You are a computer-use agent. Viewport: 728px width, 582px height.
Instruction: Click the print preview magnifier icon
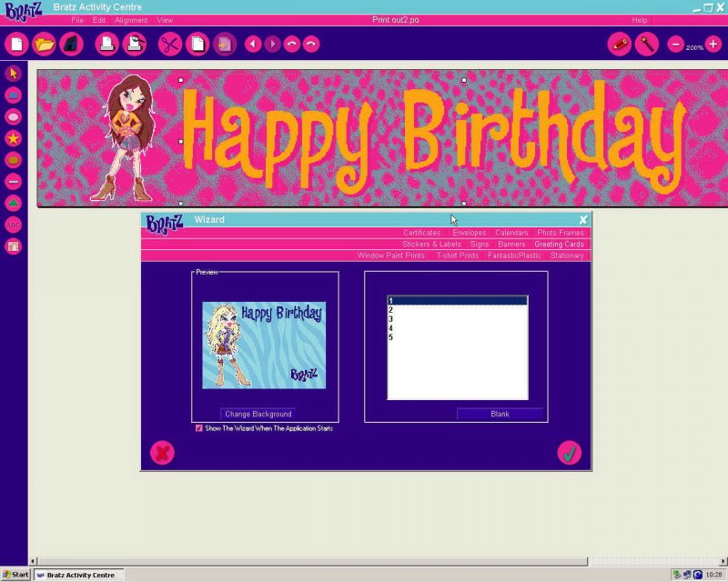(x=135, y=43)
